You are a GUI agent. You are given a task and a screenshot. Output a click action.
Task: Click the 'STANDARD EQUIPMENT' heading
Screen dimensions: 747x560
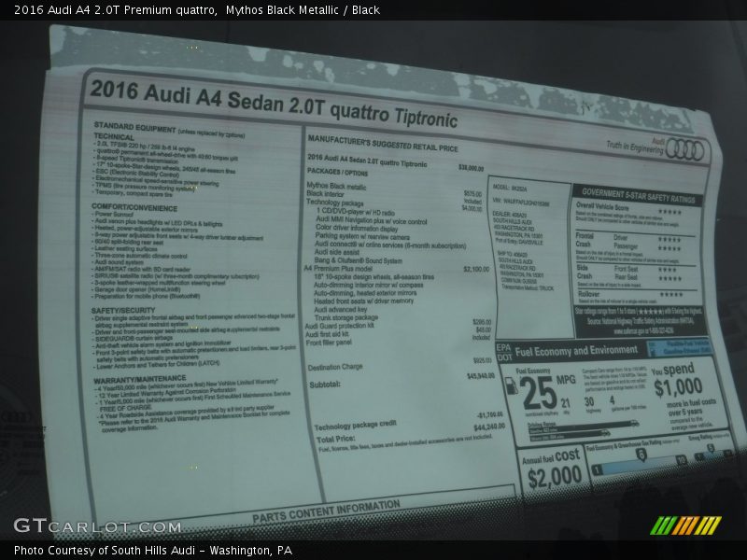(x=134, y=128)
